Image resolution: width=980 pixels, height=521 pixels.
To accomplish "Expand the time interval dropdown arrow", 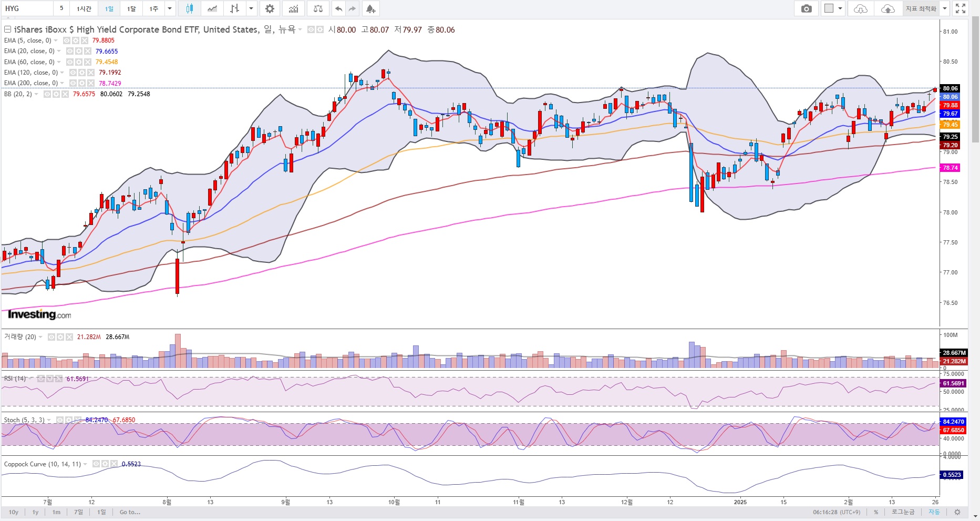I will click(x=169, y=8).
